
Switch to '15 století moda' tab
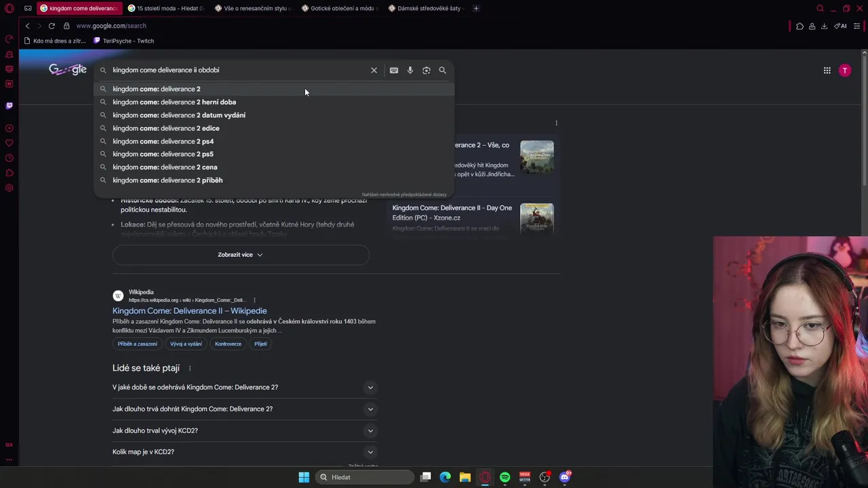coord(165,9)
